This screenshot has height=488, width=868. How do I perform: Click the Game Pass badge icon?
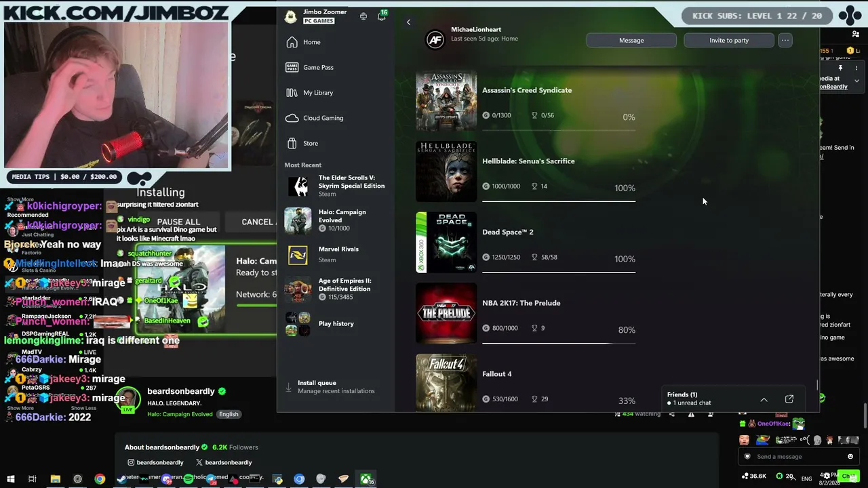point(292,67)
